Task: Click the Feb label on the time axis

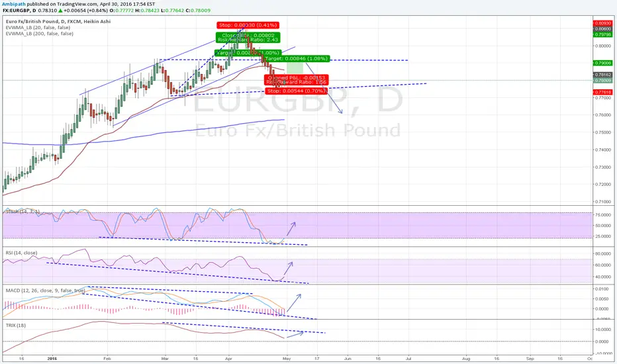Action: tap(107, 359)
